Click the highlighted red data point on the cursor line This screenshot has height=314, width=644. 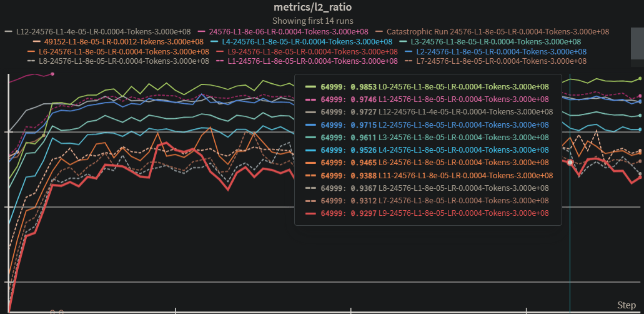click(x=570, y=162)
